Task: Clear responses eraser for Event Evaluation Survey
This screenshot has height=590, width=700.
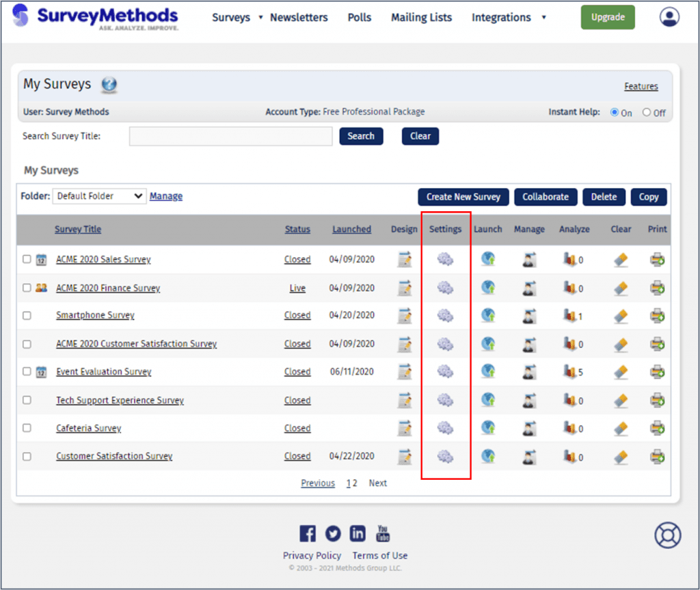Action: click(x=621, y=372)
